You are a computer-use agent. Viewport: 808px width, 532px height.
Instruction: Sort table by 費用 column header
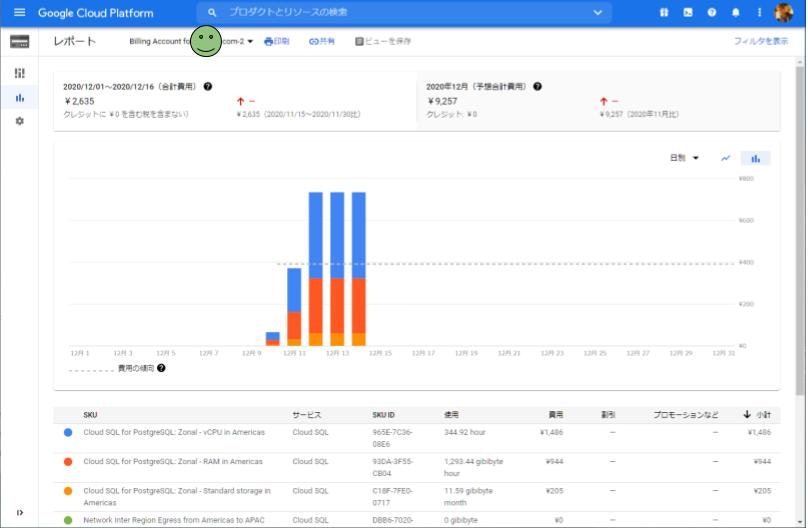coord(556,415)
